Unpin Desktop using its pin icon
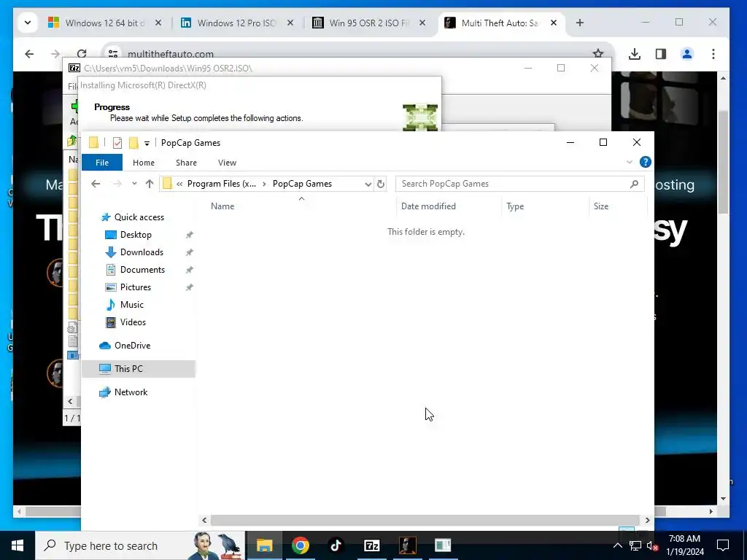This screenshot has width=747, height=560. click(189, 235)
